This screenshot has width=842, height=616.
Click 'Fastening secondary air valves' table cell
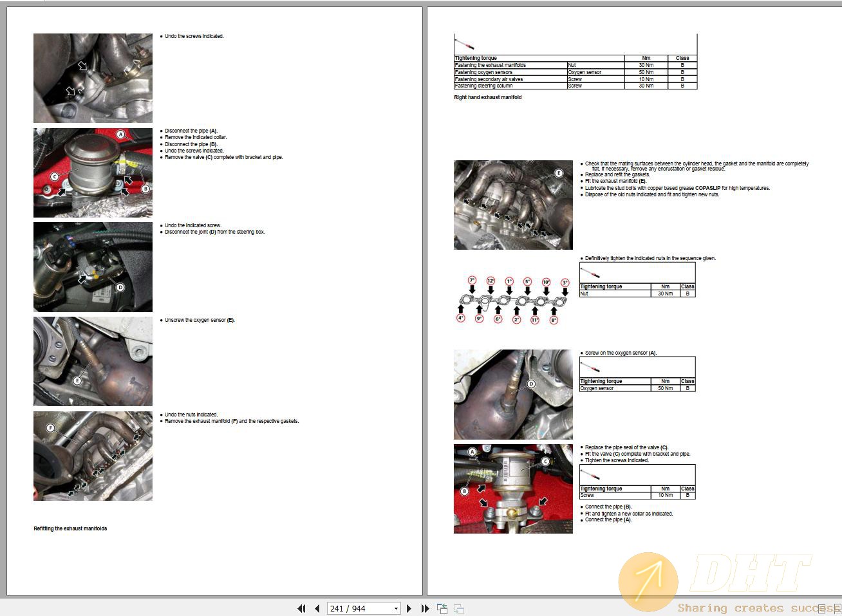point(510,79)
